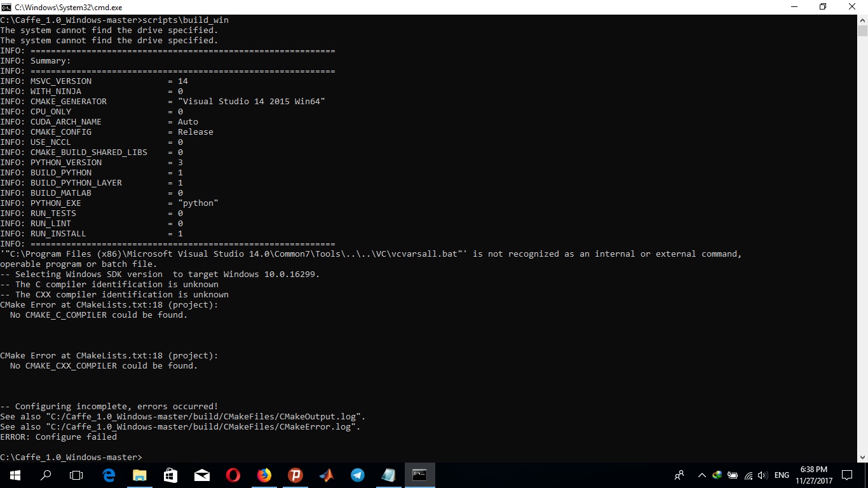Click the PYTHON_VERSION = 3 line
Screen dimensions: 868x488
pyautogui.click(x=92, y=163)
